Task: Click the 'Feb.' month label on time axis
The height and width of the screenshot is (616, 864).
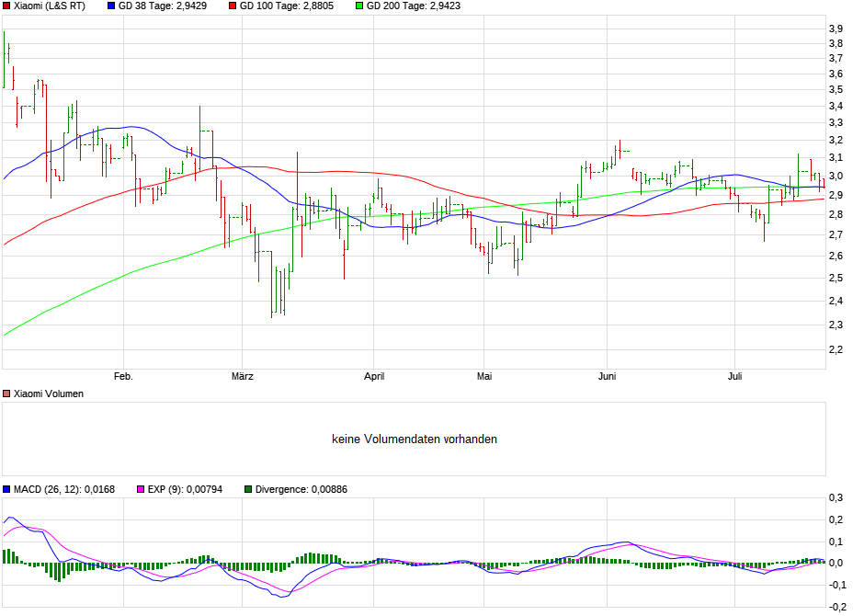Action: (x=123, y=376)
